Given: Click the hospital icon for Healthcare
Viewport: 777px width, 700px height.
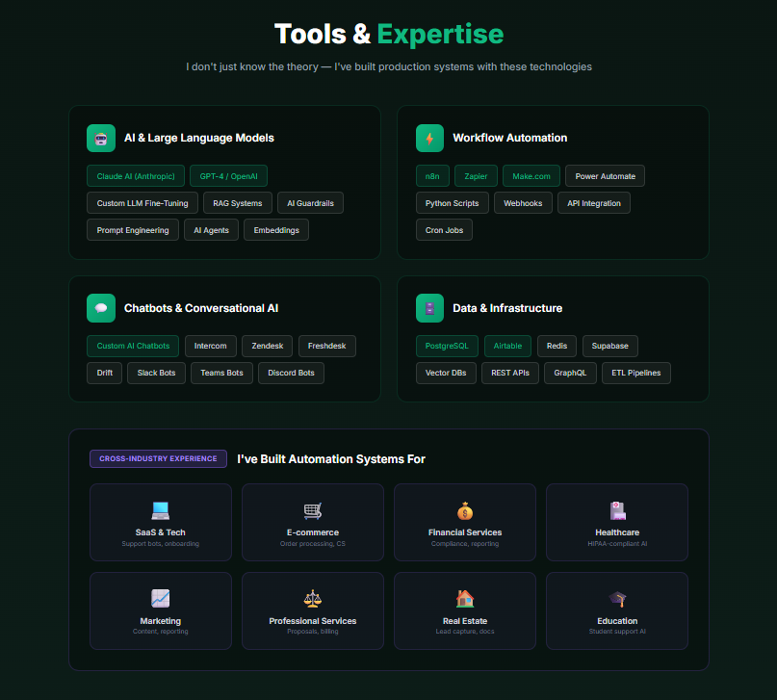Looking at the screenshot, I should click(617, 510).
